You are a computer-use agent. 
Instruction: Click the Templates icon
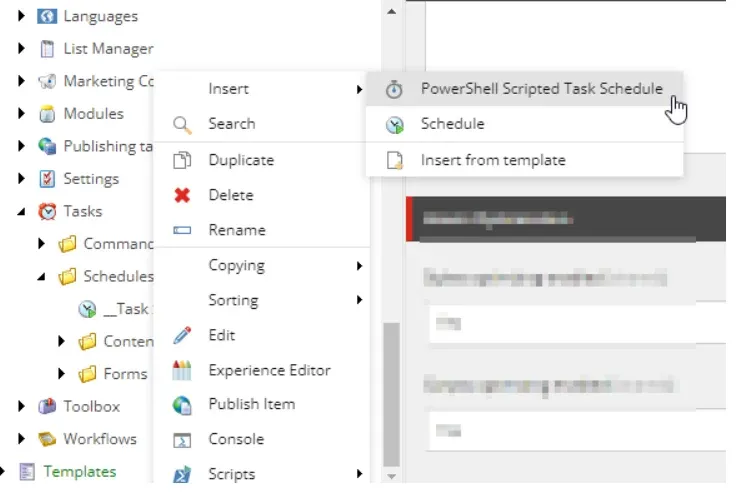click(x=27, y=472)
